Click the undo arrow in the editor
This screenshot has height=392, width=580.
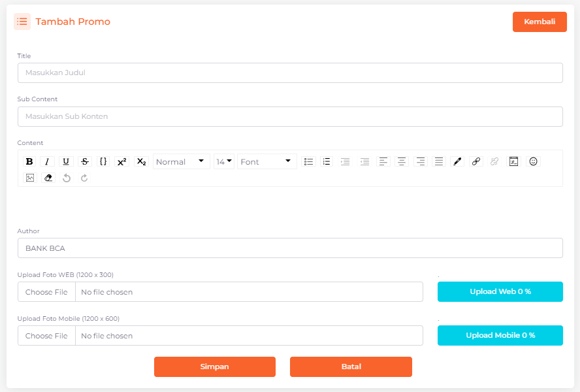pyautogui.click(x=67, y=178)
